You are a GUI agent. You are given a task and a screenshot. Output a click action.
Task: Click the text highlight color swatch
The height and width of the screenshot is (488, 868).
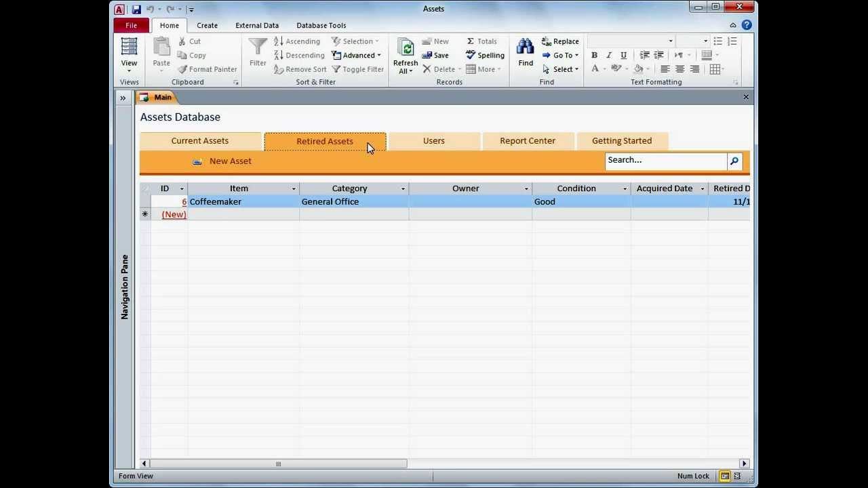tap(616, 69)
